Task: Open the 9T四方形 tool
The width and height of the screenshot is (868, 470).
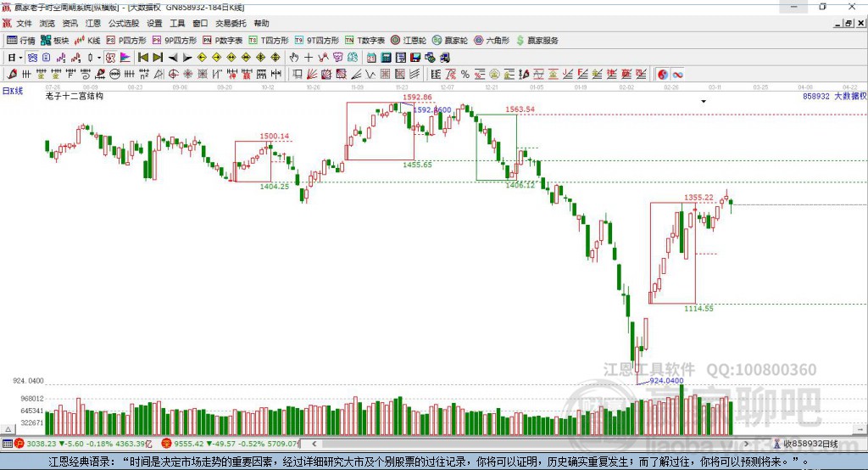Action: tap(317, 41)
